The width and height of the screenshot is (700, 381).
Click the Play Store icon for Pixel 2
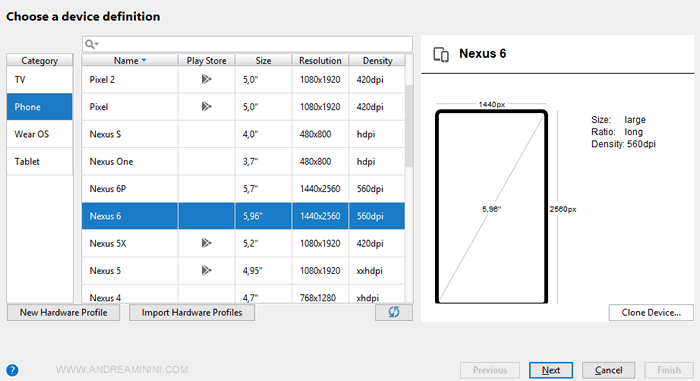[206, 80]
